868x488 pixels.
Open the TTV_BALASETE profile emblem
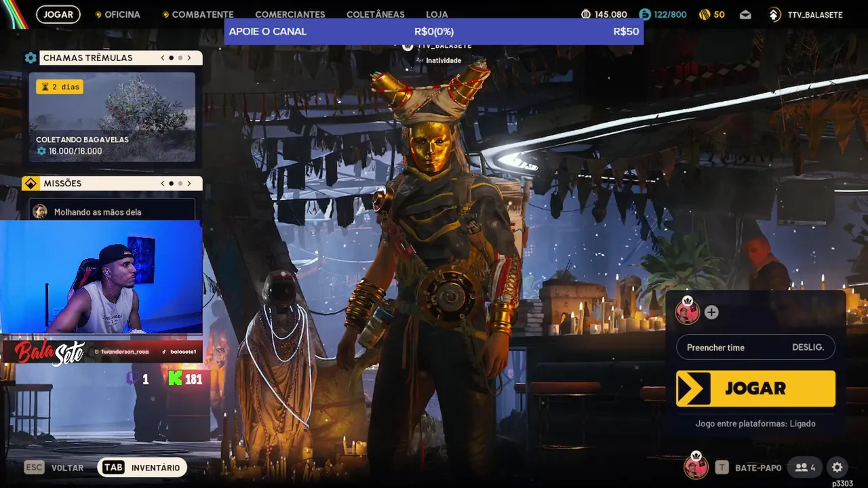coord(775,14)
